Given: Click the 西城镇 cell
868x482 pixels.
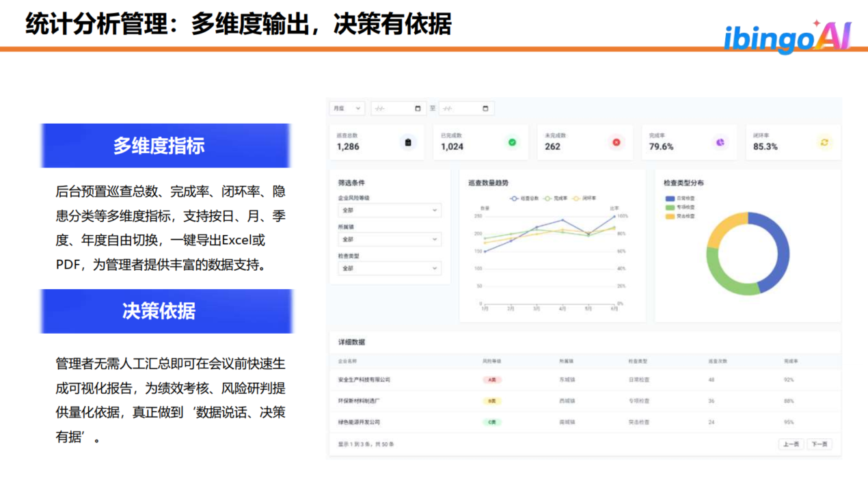Looking at the screenshot, I should pyautogui.click(x=567, y=401).
